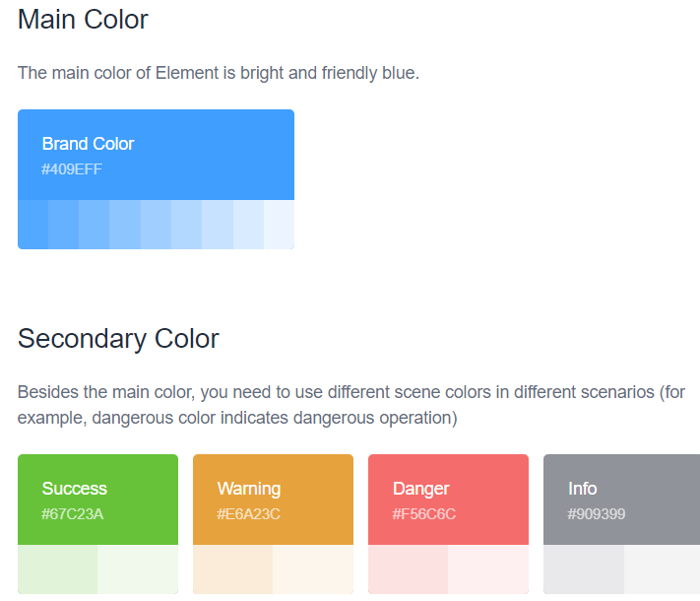This screenshot has height=601, width=700.
Task: Pick the darkest tint below Brand Color
Action: pyautogui.click(x=32, y=224)
